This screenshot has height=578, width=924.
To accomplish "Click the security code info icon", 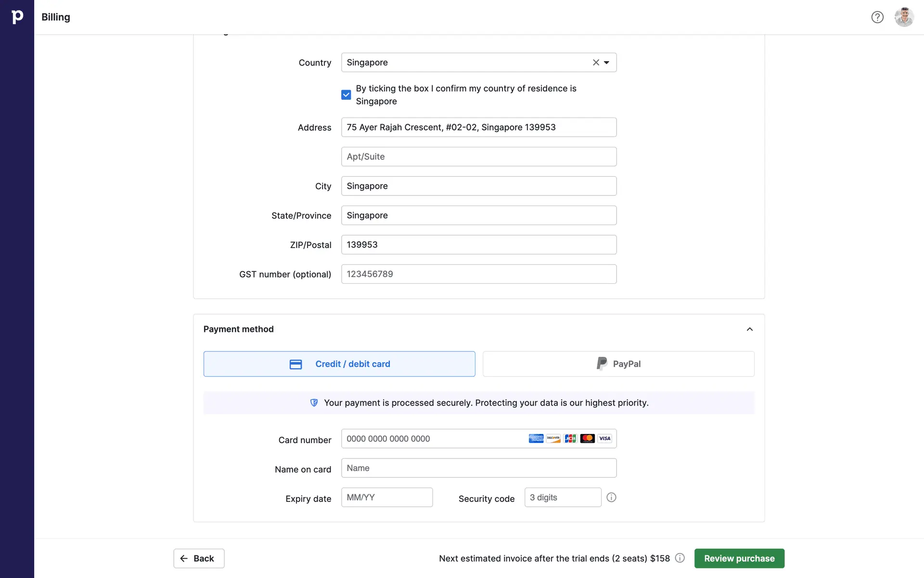I will pos(611,498).
